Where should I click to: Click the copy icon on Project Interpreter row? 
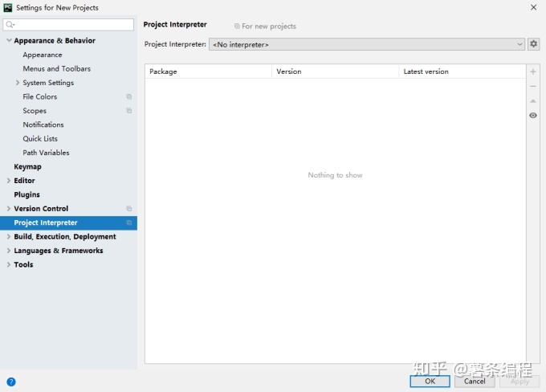(x=128, y=223)
